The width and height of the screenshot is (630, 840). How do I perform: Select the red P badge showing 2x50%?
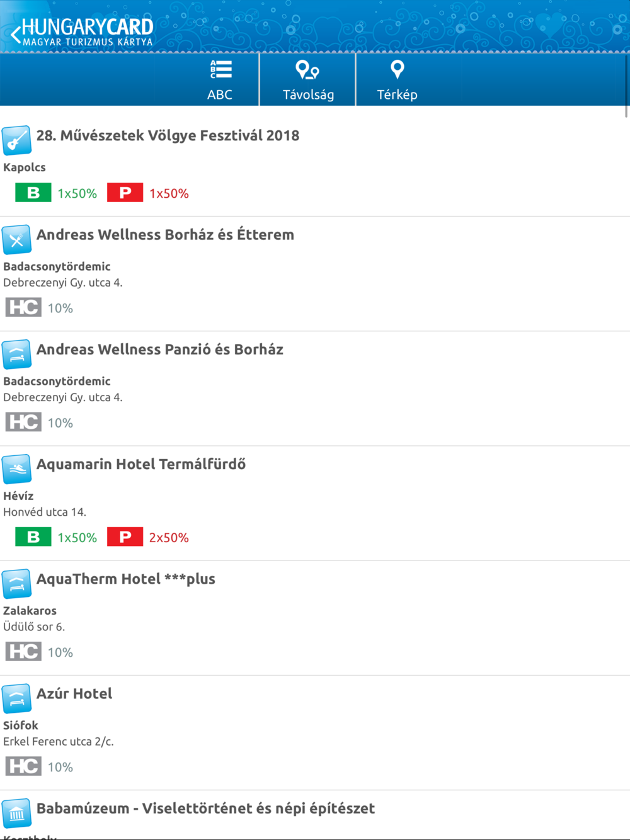pos(125,537)
